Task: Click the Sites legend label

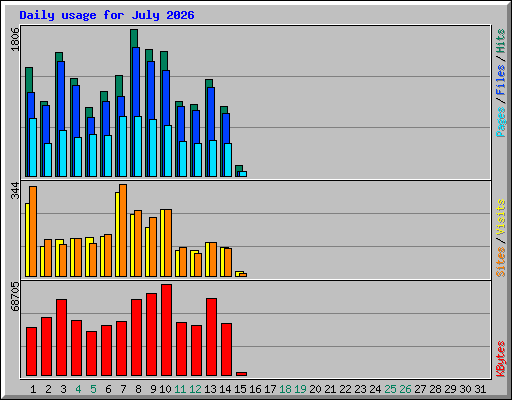Action: [x=501, y=262]
